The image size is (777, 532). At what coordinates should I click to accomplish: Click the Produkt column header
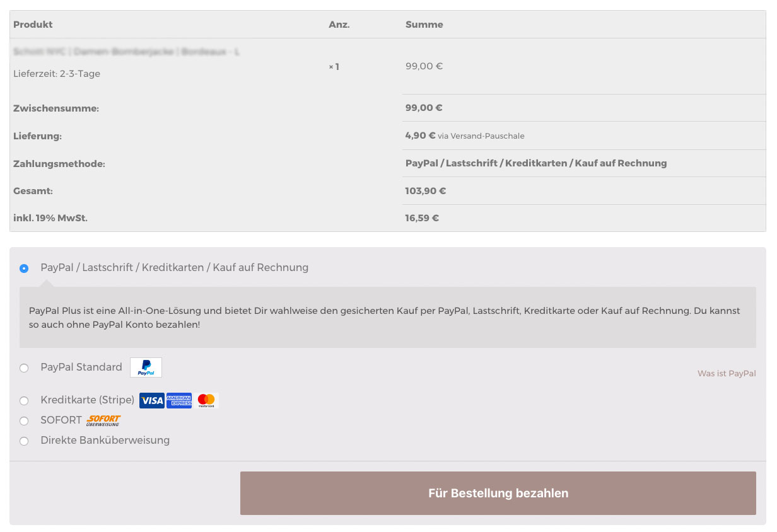click(x=33, y=25)
